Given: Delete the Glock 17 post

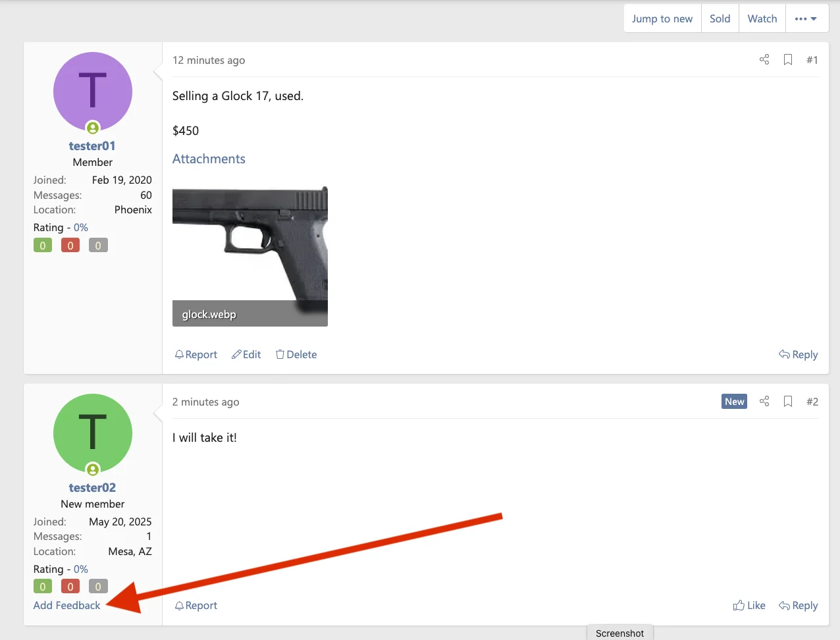Looking at the screenshot, I should 296,355.
